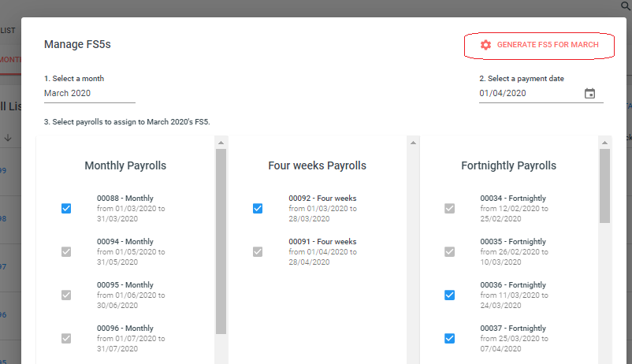Click the Monthly Payrolls scrollbar thumb
Screen dimensions: 632x364
[221, 241]
